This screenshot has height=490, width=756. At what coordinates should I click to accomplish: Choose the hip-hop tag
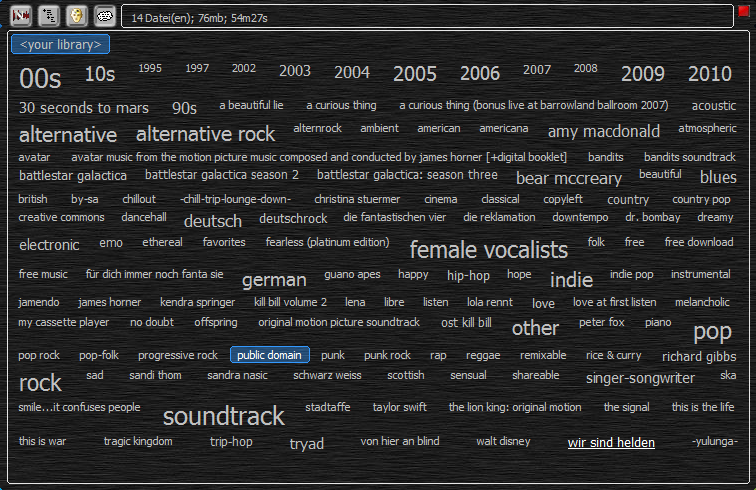point(468,275)
